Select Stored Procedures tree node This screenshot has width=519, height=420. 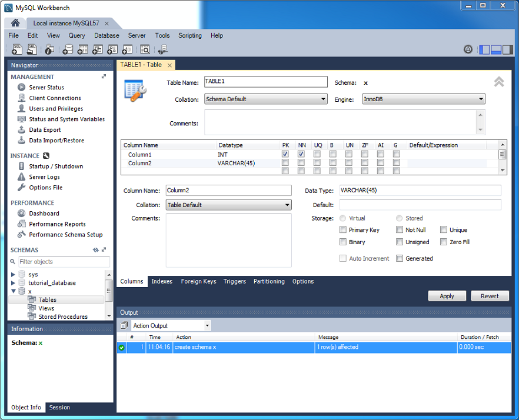63,316
